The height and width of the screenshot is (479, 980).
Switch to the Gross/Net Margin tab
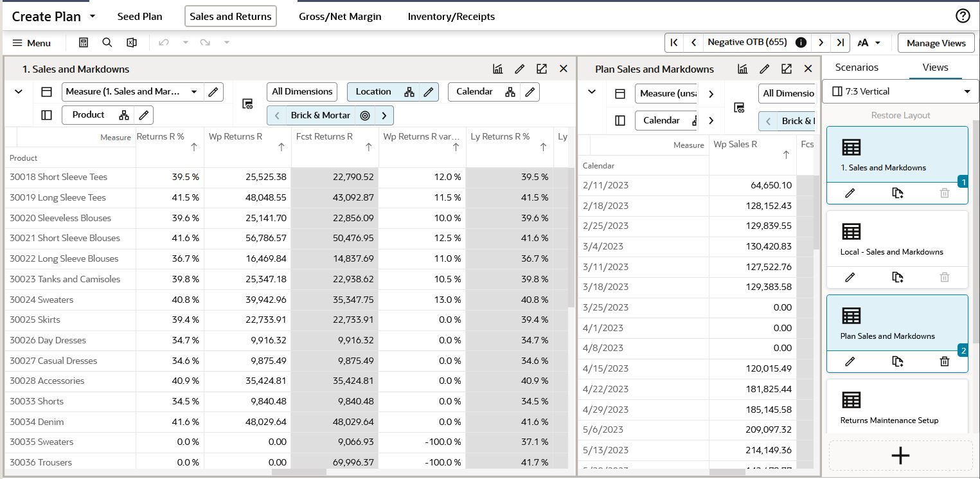pos(340,17)
